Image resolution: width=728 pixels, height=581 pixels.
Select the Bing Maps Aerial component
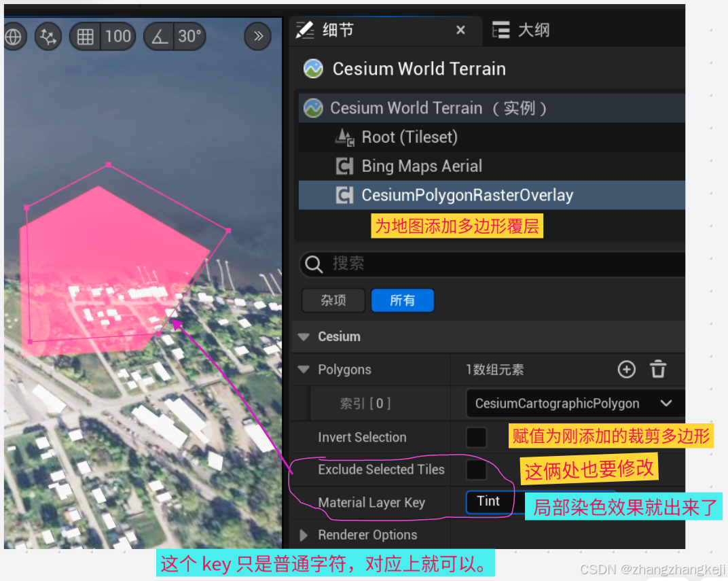[491, 166]
